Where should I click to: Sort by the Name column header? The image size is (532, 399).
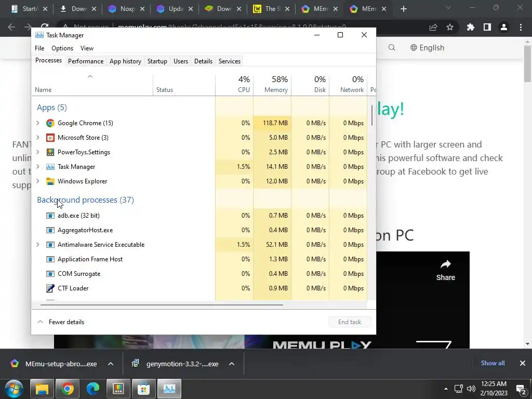click(92, 84)
